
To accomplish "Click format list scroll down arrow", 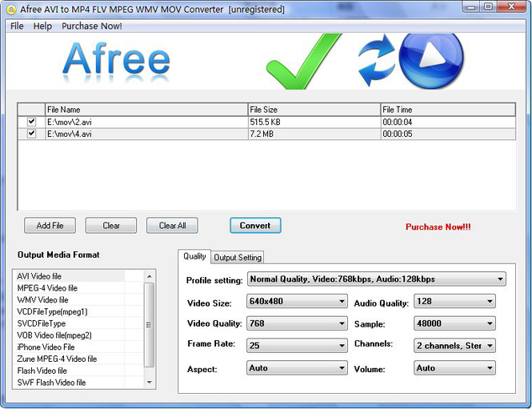I will (150, 382).
